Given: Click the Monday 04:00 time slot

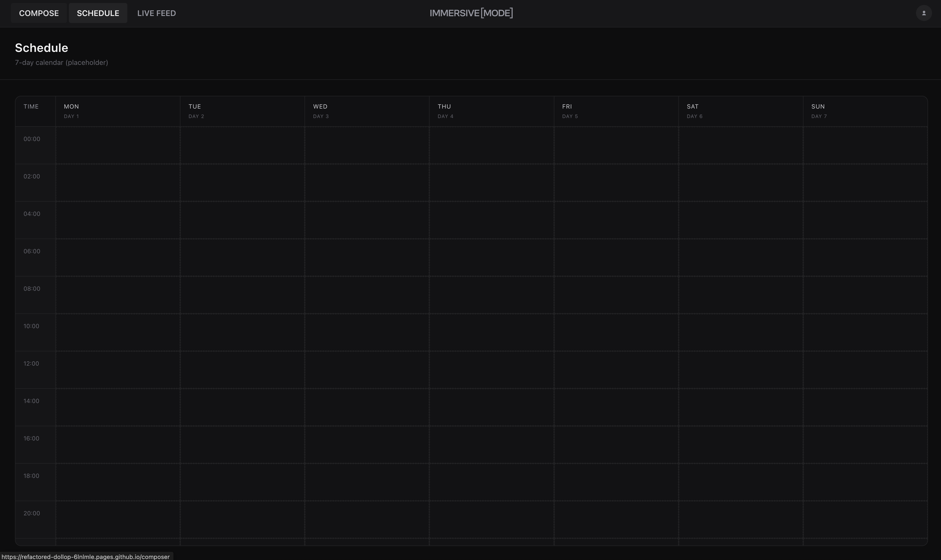Looking at the screenshot, I should [x=118, y=220].
